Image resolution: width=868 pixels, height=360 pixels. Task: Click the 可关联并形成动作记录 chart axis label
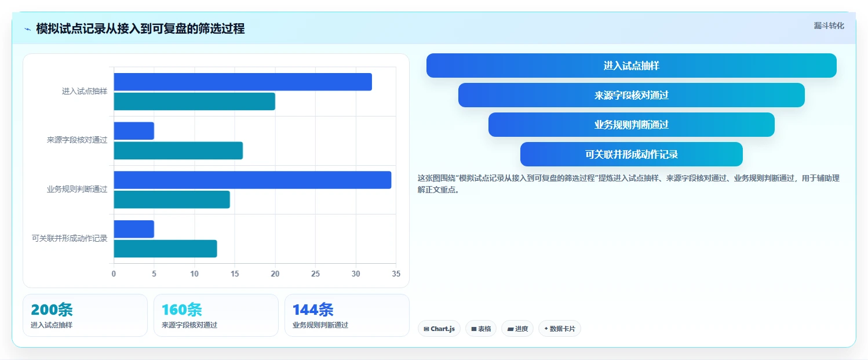pyautogui.click(x=70, y=238)
